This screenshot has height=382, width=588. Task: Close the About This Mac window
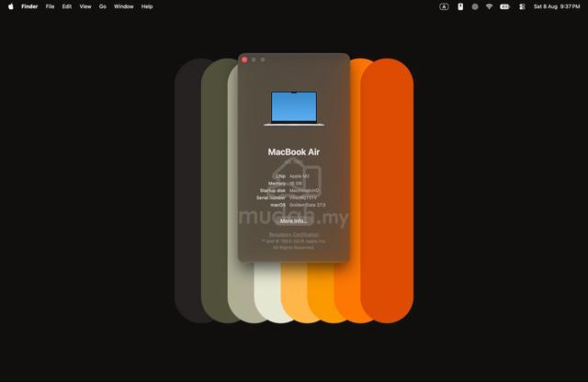coord(244,60)
